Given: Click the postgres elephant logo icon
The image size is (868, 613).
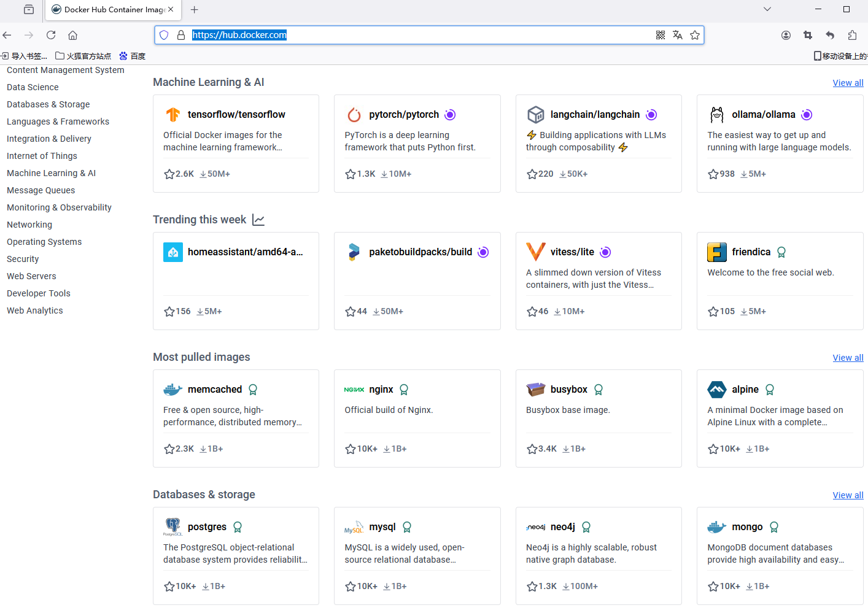Looking at the screenshot, I should pos(172,526).
